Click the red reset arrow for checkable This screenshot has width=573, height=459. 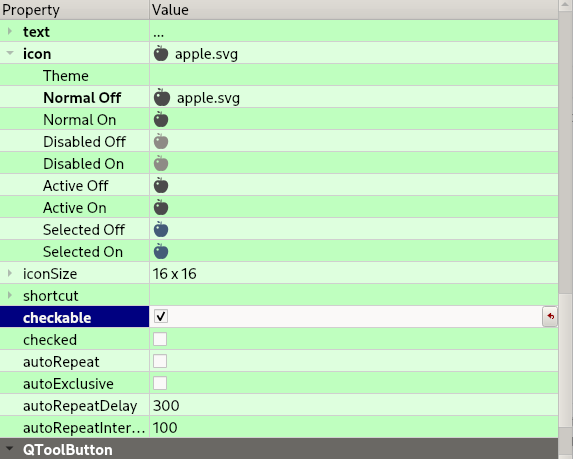click(x=550, y=316)
